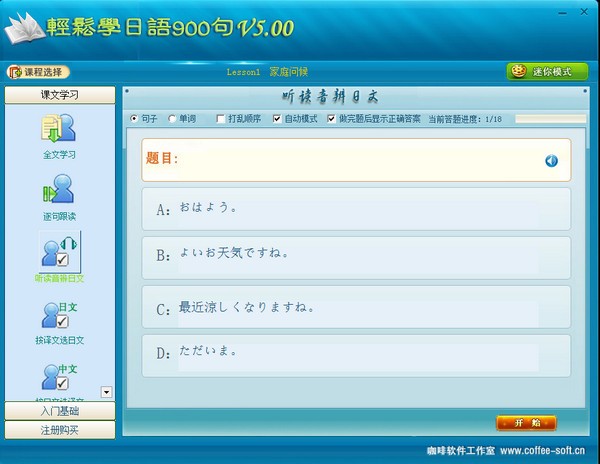The height and width of the screenshot is (464, 600).
Task: Select the 中文 translation quiz icon
Action: point(59,377)
